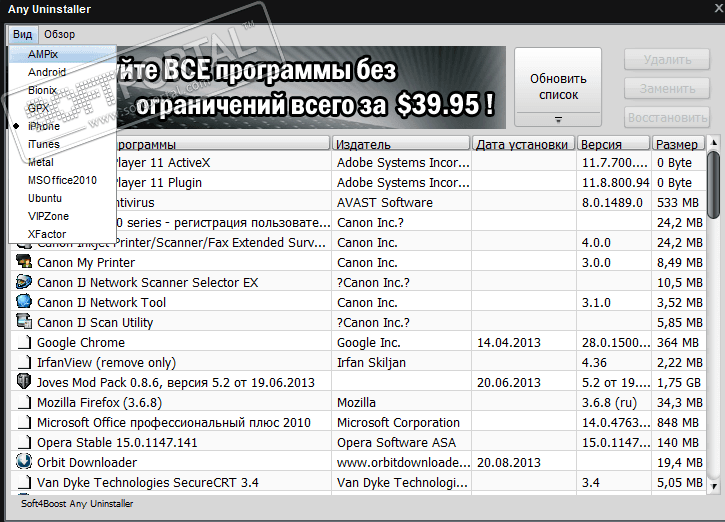Click the 14.04.2013 install date cell
The image size is (725, 522).
click(524, 343)
